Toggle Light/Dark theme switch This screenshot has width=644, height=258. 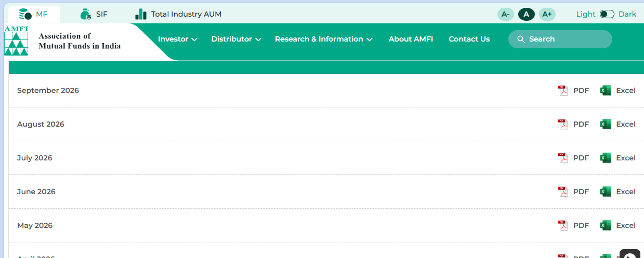pyautogui.click(x=607, y=14)
